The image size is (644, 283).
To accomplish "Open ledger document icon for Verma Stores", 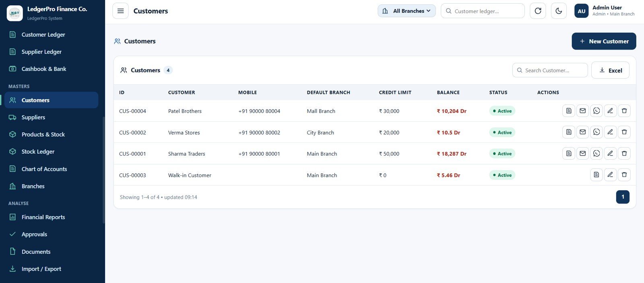I will click(569, 132).
